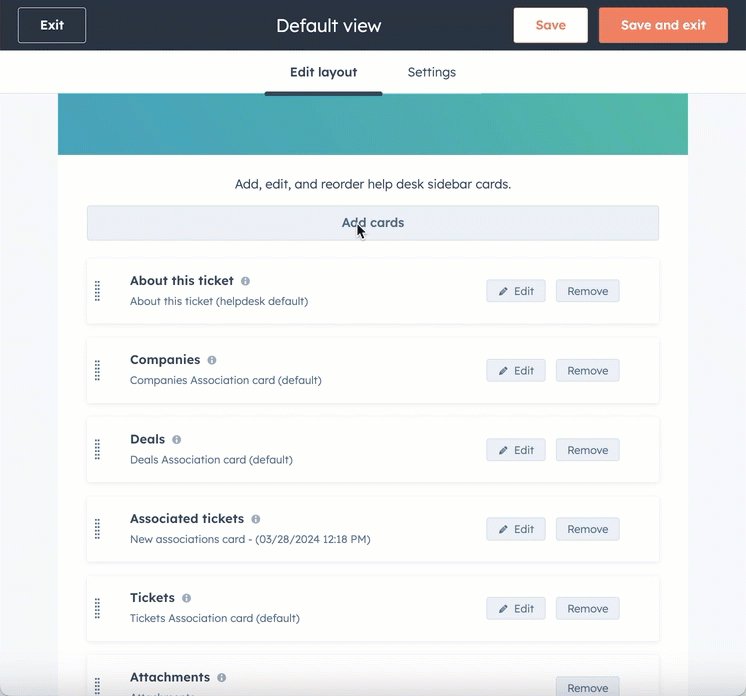This screenshot has height=696, width=746.
Task: Show info tooltip for Associated tickets
Action: (256, 519)
